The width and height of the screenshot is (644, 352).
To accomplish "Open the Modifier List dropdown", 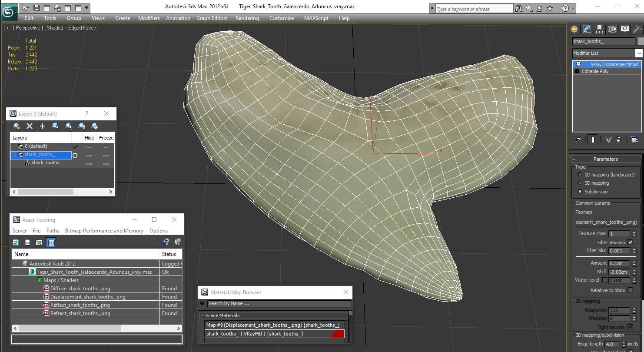I will (639, 53).
